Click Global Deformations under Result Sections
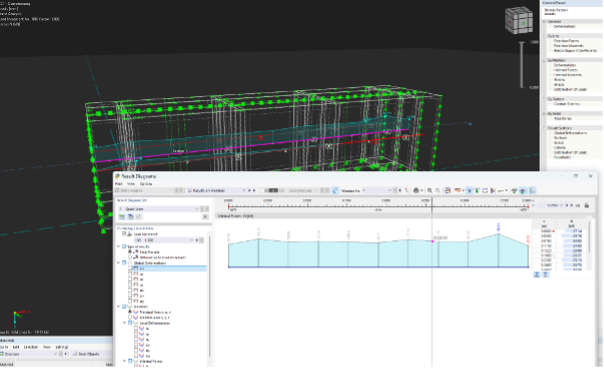The height and width of the screenshot is (368, 604). tap(570, 133)
